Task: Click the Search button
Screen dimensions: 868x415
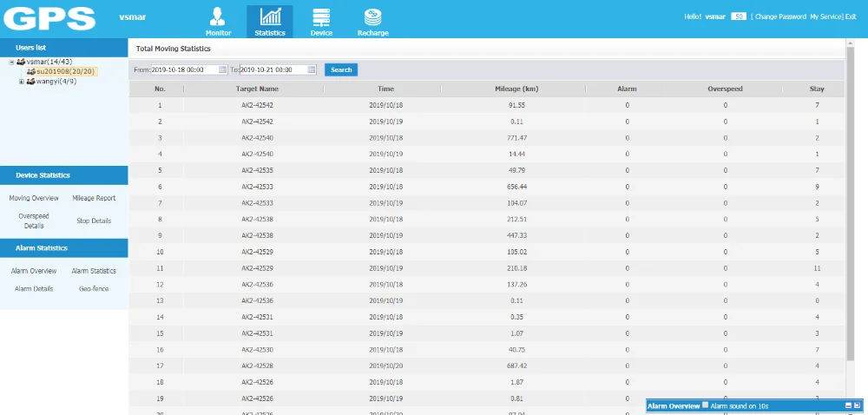Action: coord(341,69)
